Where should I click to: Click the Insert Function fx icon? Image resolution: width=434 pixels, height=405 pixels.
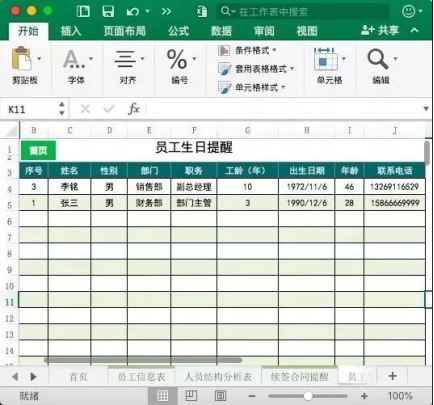[x=134, y=109]
